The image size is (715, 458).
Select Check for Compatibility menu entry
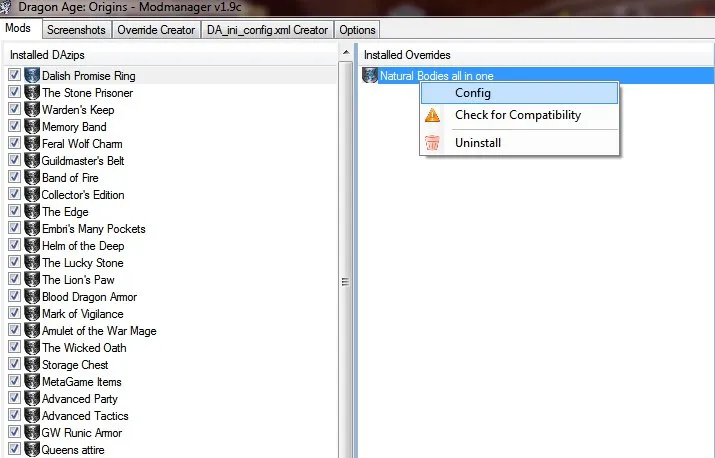(x=519, y=115)
